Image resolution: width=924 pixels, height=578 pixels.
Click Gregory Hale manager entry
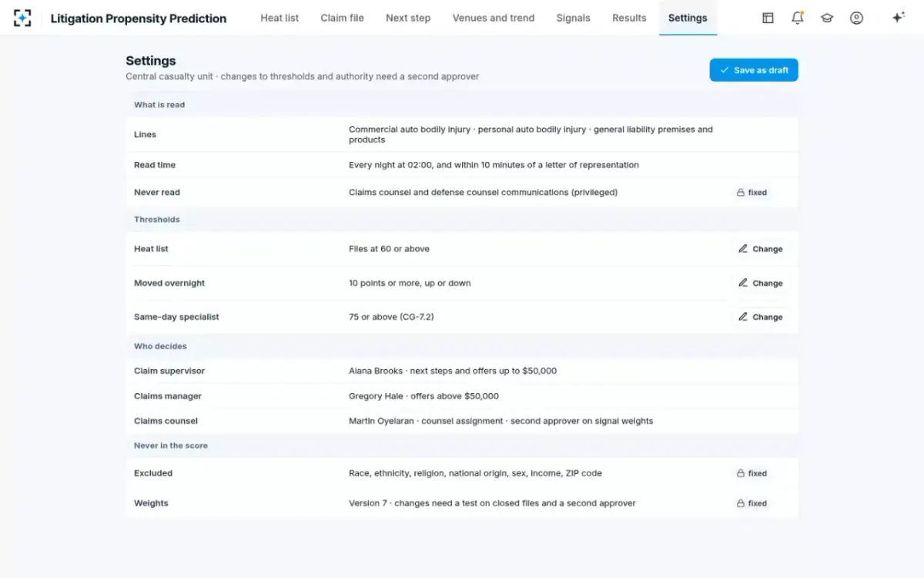tap(423, 396)
